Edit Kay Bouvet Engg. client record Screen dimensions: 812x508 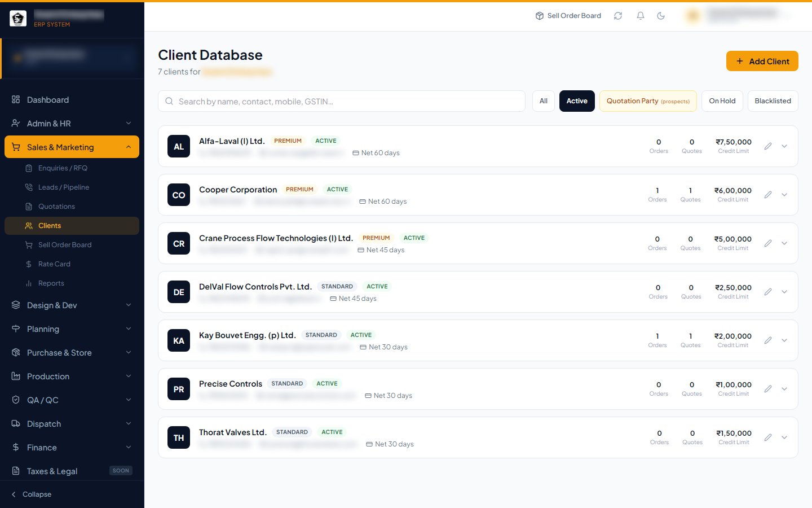pos(768,340)
